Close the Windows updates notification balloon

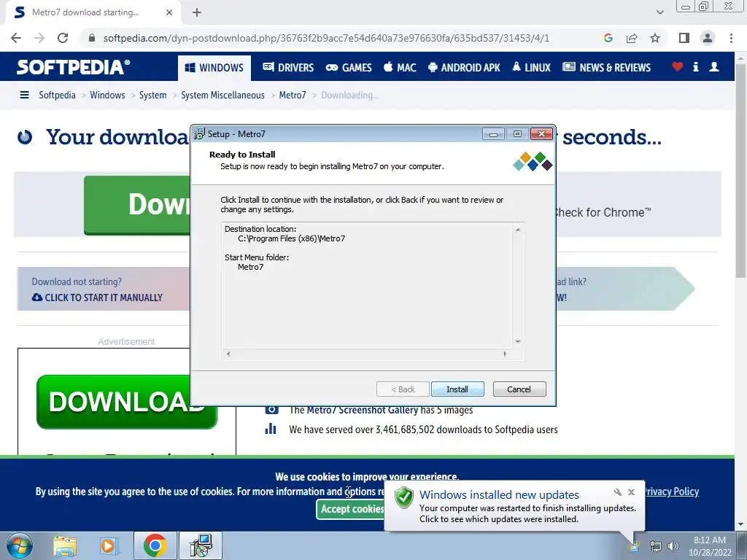pyautogui.click(x=631, y=492)
